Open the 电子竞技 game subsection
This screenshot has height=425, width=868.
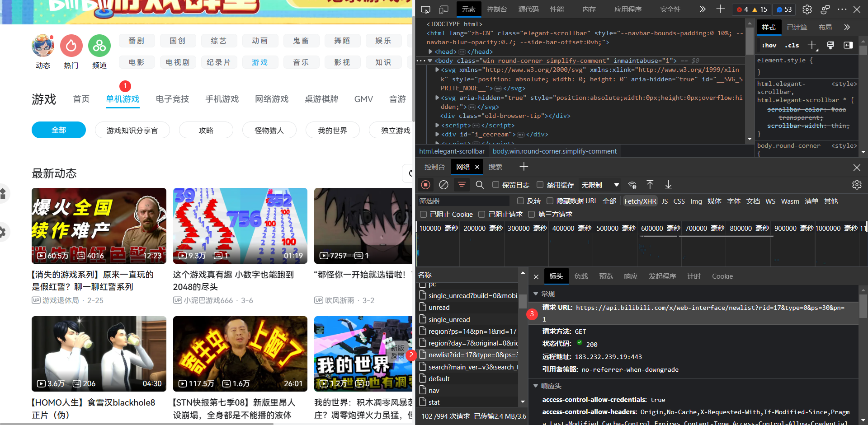[x=172, y=99]
